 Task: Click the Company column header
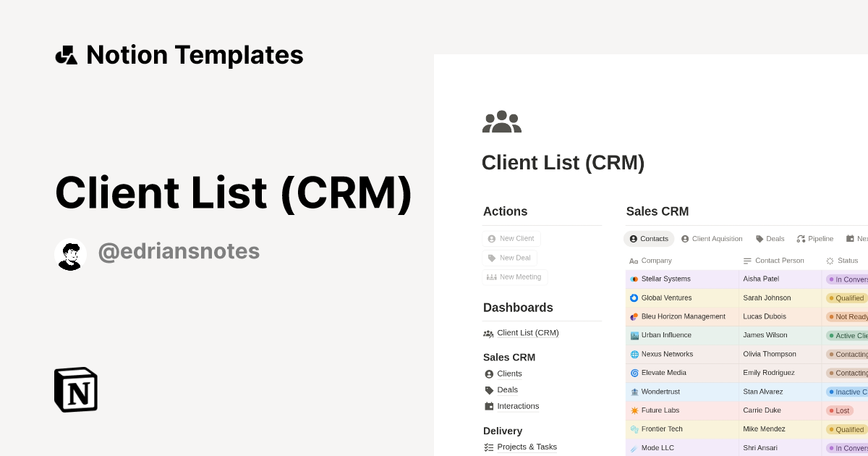(x=656, y=261)
